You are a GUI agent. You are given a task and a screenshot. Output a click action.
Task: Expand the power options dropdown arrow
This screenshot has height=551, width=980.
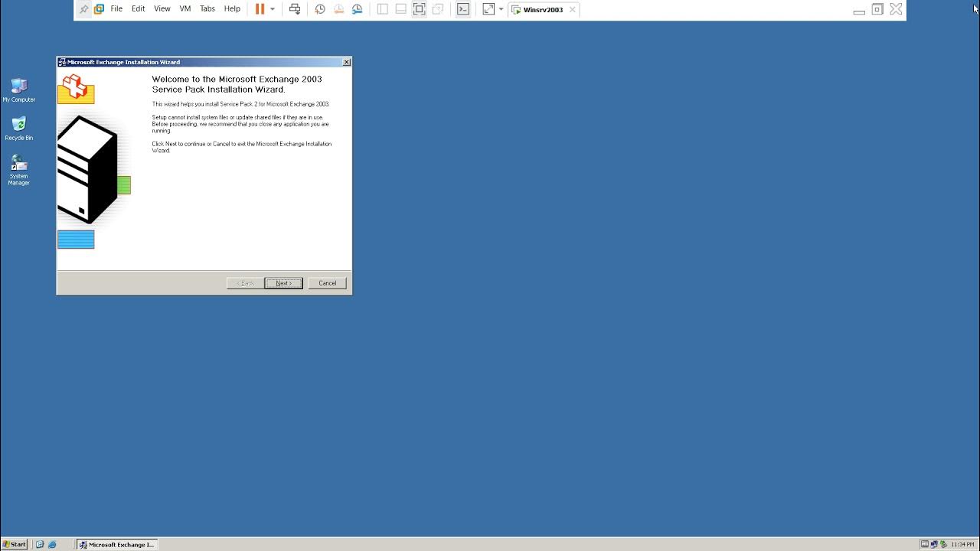[x=273, y=9]
